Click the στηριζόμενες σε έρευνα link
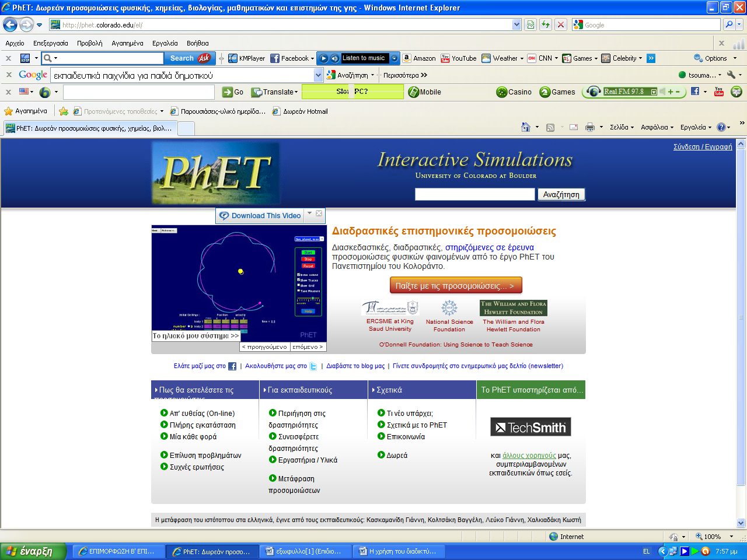This screenshot has height=560, width=747. [489, 247]
